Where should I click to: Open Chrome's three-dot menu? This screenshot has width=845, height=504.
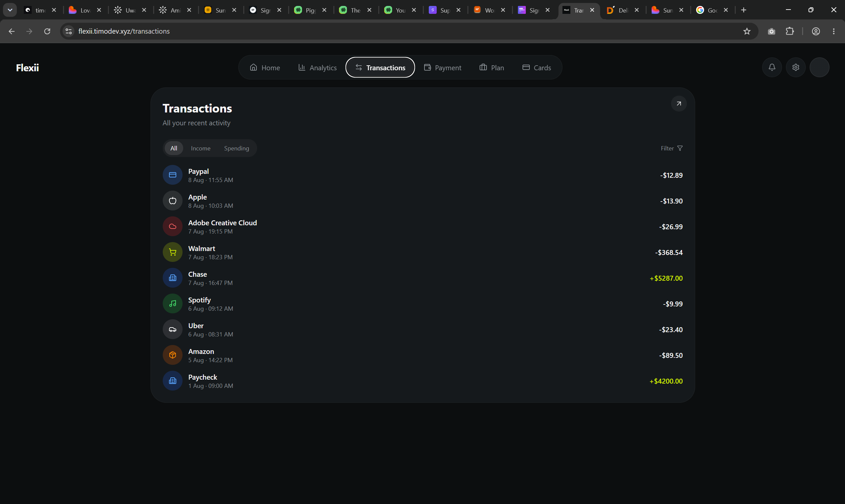(834, 31)
